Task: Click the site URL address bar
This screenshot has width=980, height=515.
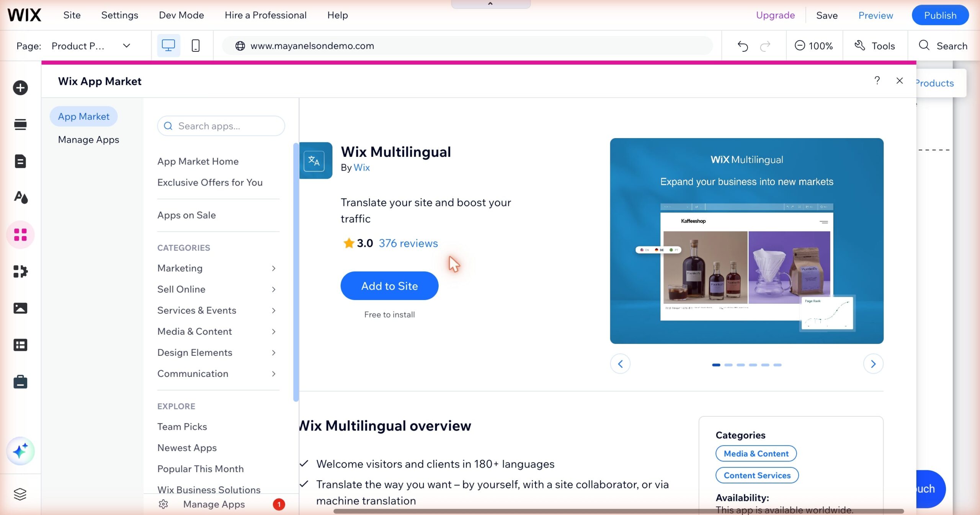Action: [467, 46]
